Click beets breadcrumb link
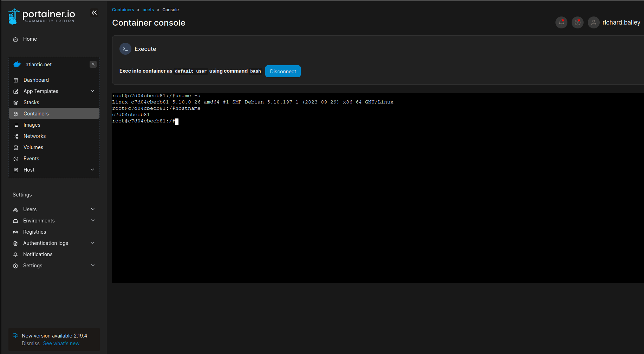 [x=148, y=10]
